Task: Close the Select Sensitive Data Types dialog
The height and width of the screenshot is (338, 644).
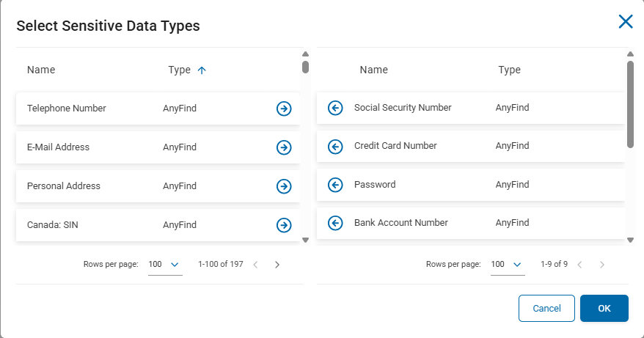Action: point(625,22)
